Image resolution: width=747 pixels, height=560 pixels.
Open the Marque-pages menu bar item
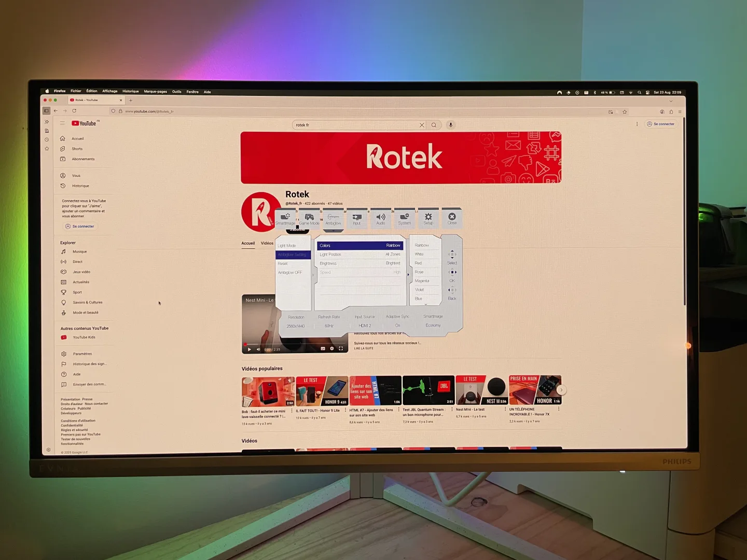[x=156, y=92]
